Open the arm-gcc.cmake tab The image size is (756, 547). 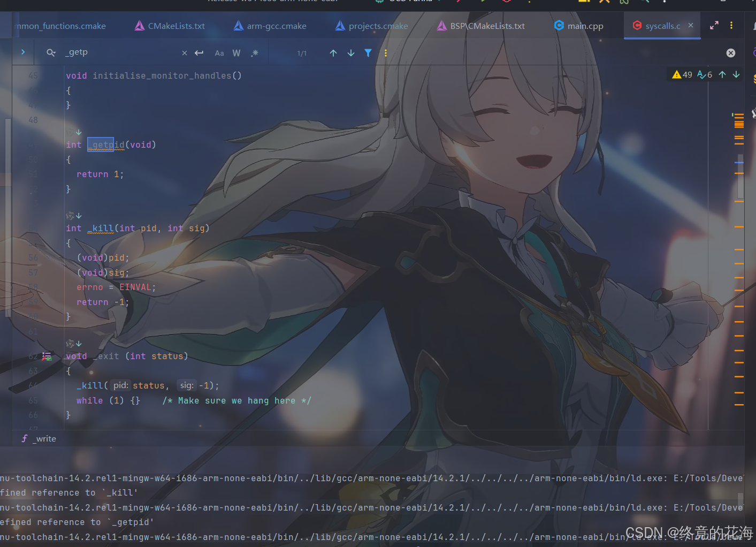pos(270,26)
